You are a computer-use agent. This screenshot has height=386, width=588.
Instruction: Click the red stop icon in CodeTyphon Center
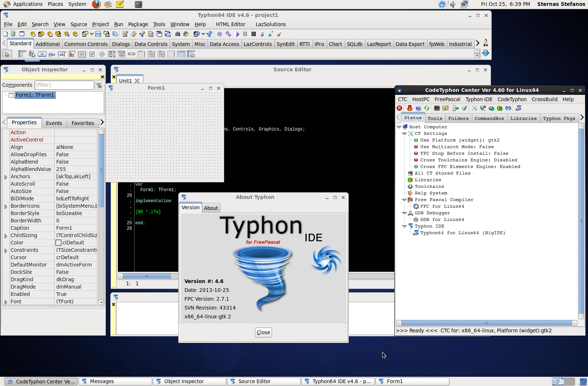399,108
